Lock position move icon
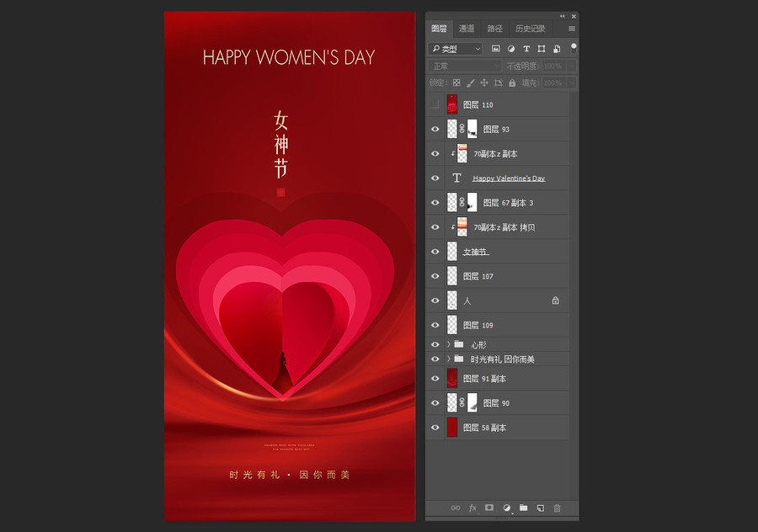Viewport: 758px width, 532px height. point(484,82)
